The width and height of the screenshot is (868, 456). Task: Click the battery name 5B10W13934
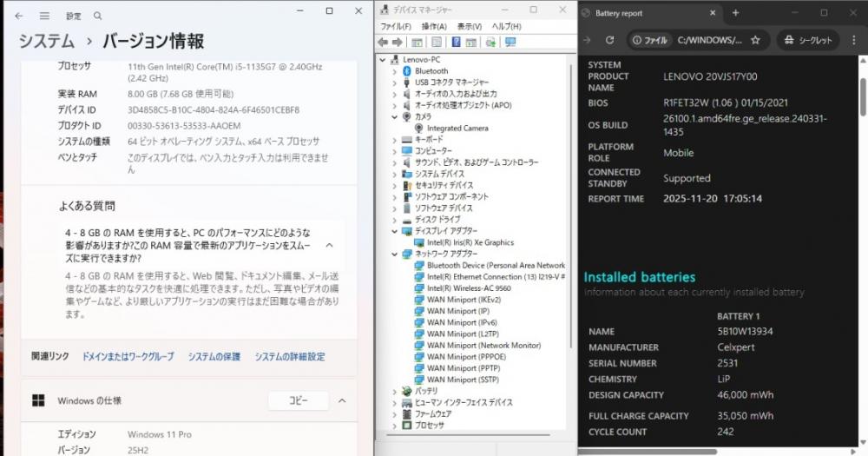pos(745,331)
